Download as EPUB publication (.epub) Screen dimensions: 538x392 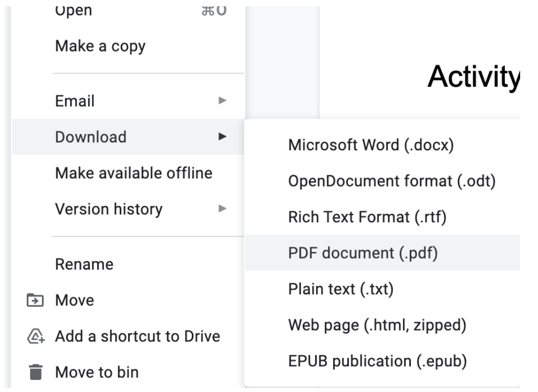coord(383,361)
